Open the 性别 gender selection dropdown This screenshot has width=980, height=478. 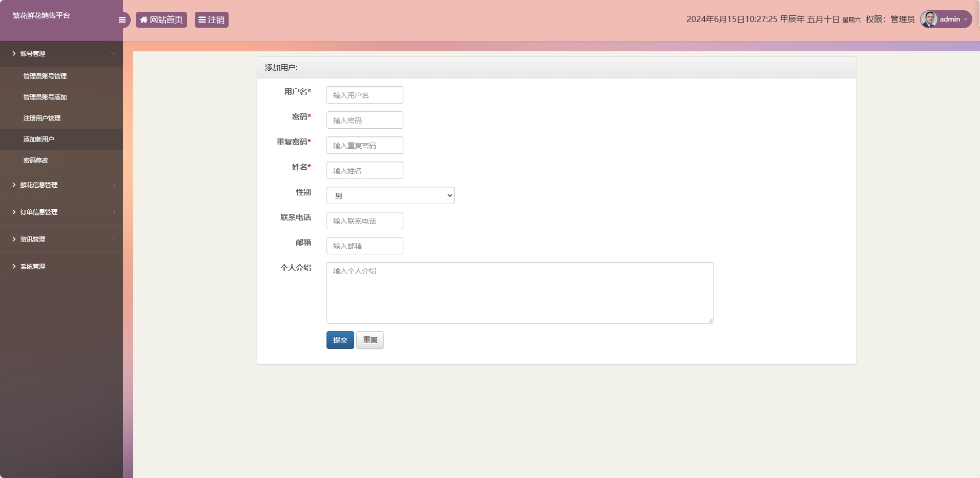390,195
